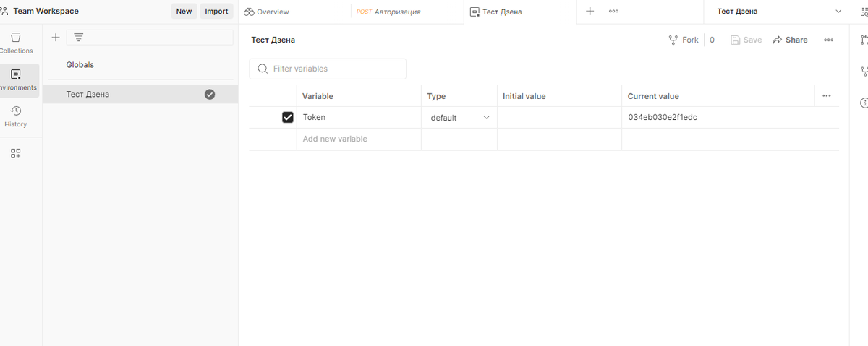Click the fork count 0
Viewport: 868px width, 346px height.
(712, 40)
